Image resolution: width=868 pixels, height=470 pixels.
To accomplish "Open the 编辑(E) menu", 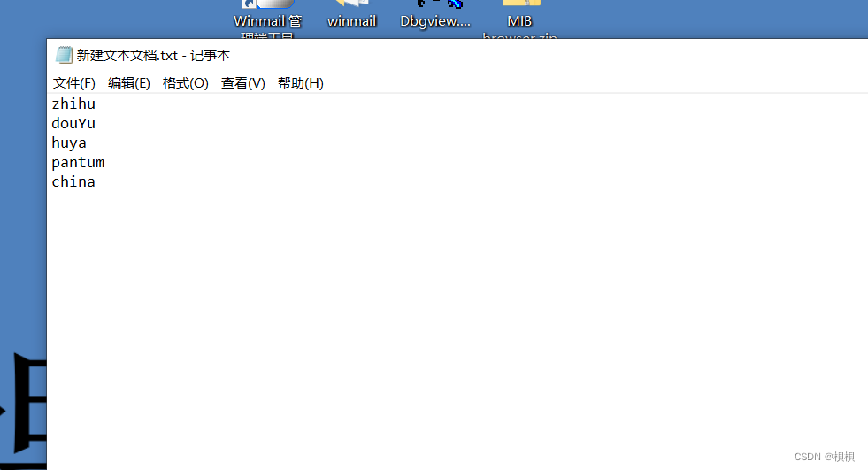I will point(129,83).
